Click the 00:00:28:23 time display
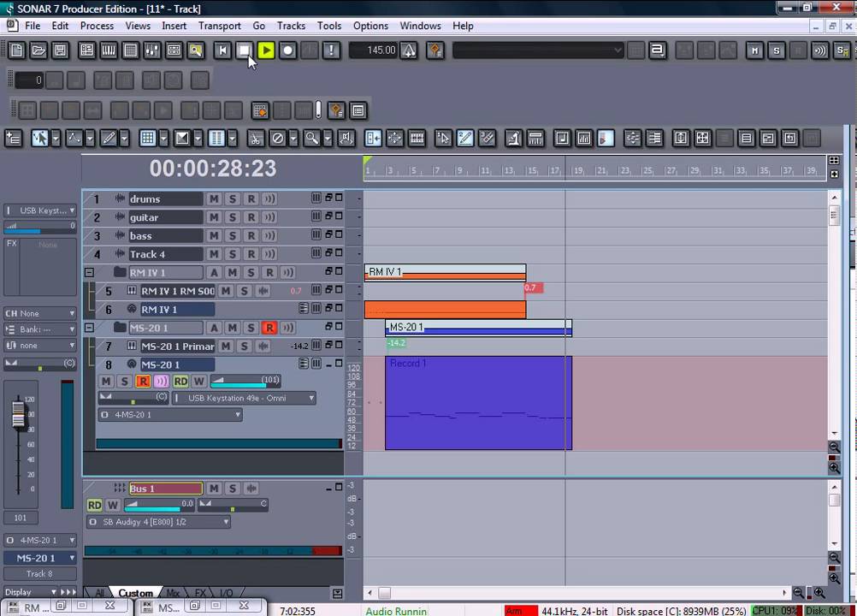Screen dimensions: 857x616 (x=213, y=169)
